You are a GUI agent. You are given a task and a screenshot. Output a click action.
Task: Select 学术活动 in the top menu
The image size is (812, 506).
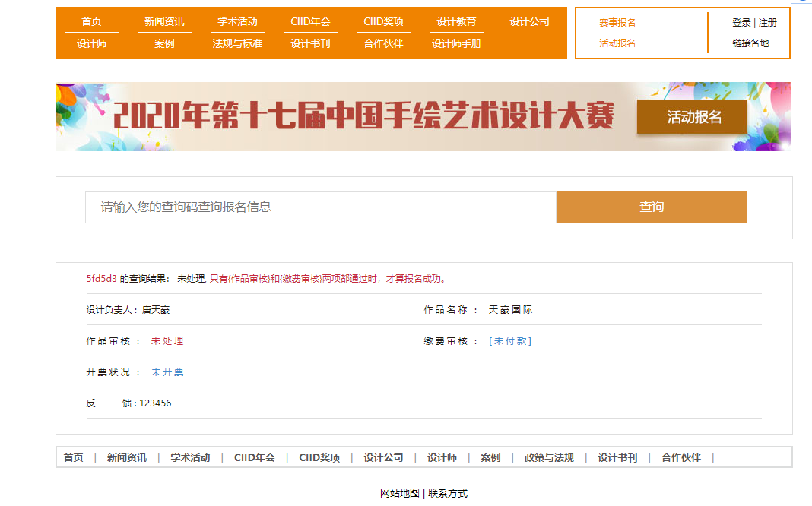237,21
